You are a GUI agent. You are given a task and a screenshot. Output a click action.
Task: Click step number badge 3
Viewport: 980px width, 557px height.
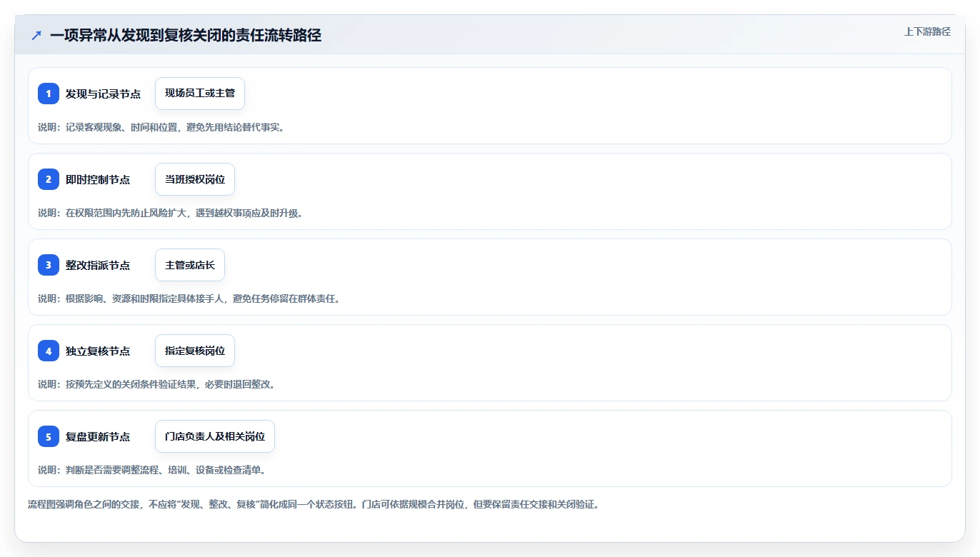[49, 265]
